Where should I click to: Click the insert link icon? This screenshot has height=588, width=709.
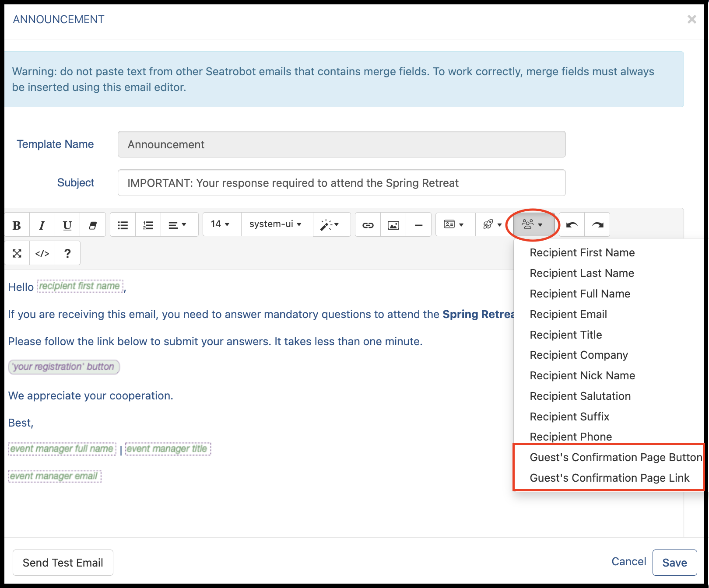pos(368,225)
